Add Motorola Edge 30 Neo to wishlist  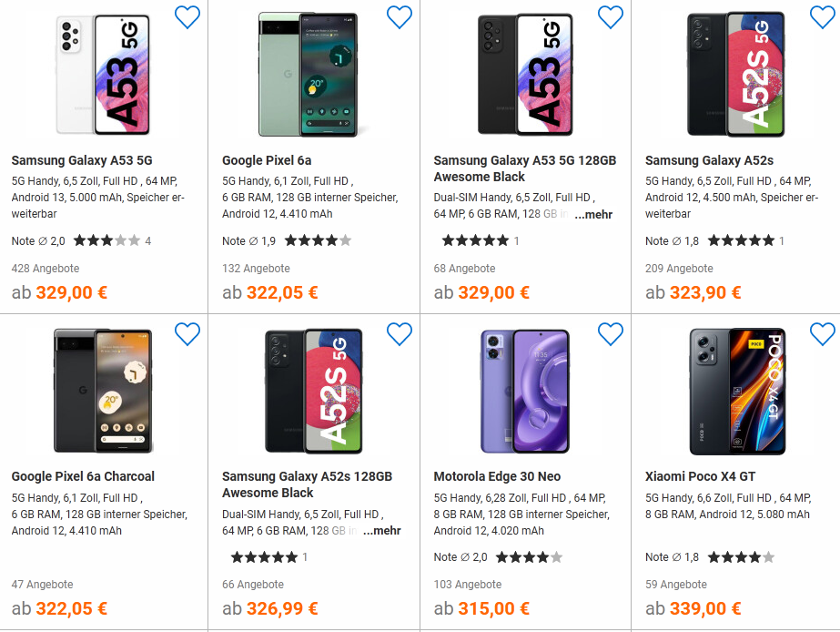[x=611, y=334]
